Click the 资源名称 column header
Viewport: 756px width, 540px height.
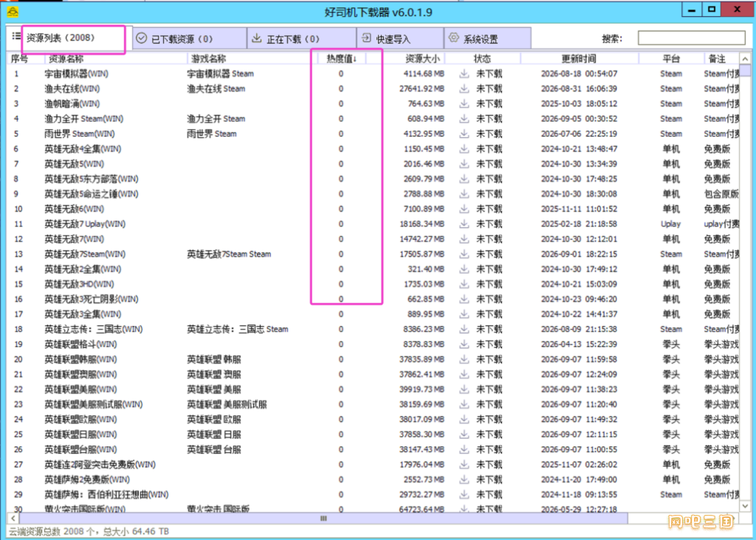[116, 59]
